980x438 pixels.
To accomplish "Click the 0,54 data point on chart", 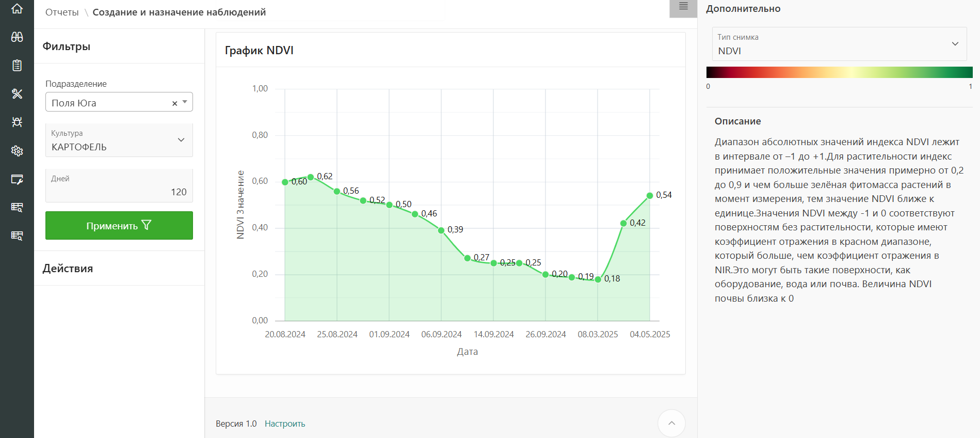I will [650, 196].
